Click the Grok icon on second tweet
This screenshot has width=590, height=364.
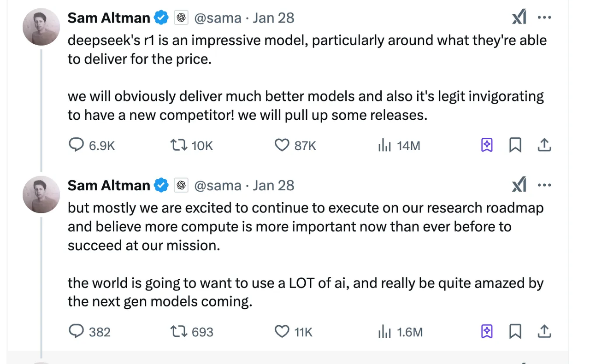pyautogui.click(x=519, y=185)
